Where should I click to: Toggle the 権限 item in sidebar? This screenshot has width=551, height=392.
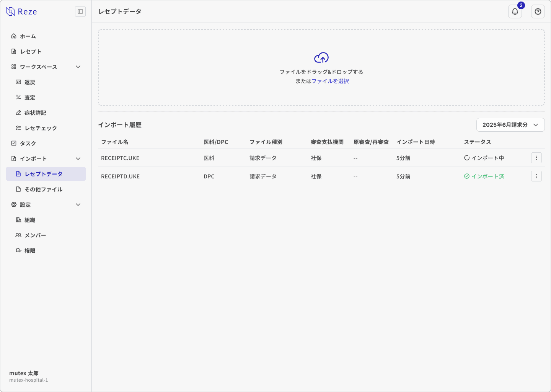pyautogui.click(x=31, y=250)
